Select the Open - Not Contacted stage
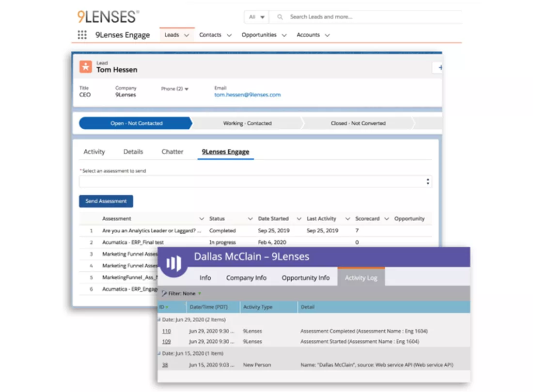Screen dimensions: 533x392 coord(136,123)
